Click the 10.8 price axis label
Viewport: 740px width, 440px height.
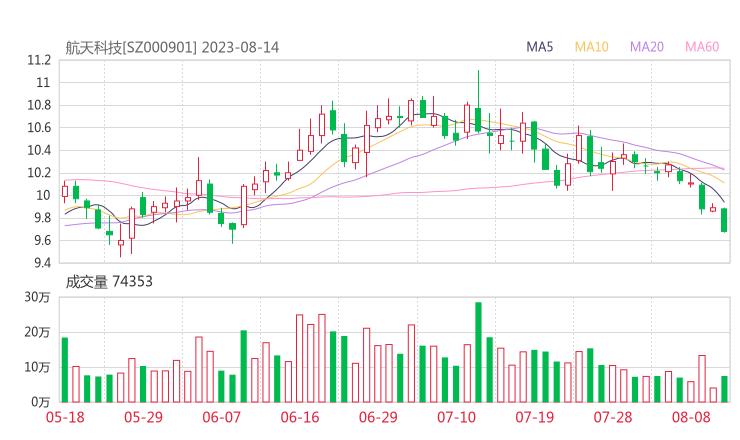(39, 105)
